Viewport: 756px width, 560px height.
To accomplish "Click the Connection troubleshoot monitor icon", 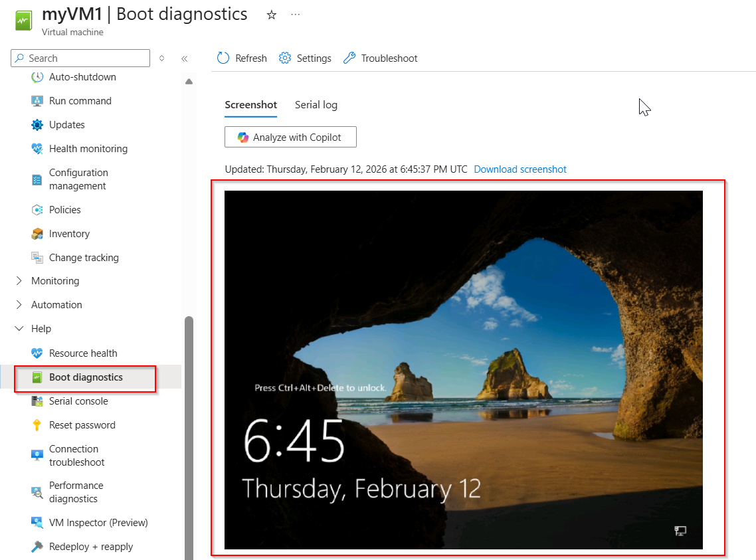I will [37, 456].
